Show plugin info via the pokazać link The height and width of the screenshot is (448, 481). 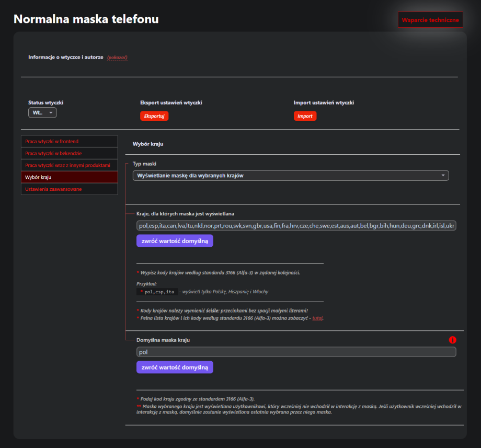click(x=117, y=57)
